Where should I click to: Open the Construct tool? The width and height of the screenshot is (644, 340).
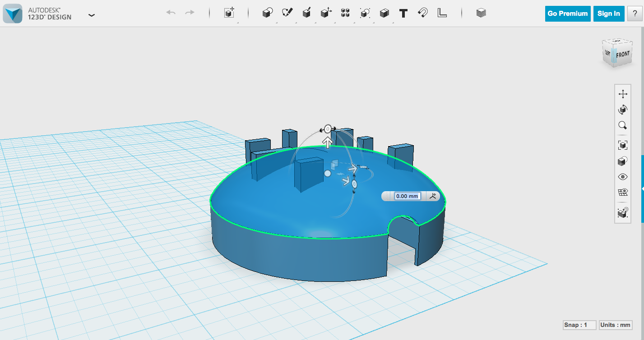(306, 13)
